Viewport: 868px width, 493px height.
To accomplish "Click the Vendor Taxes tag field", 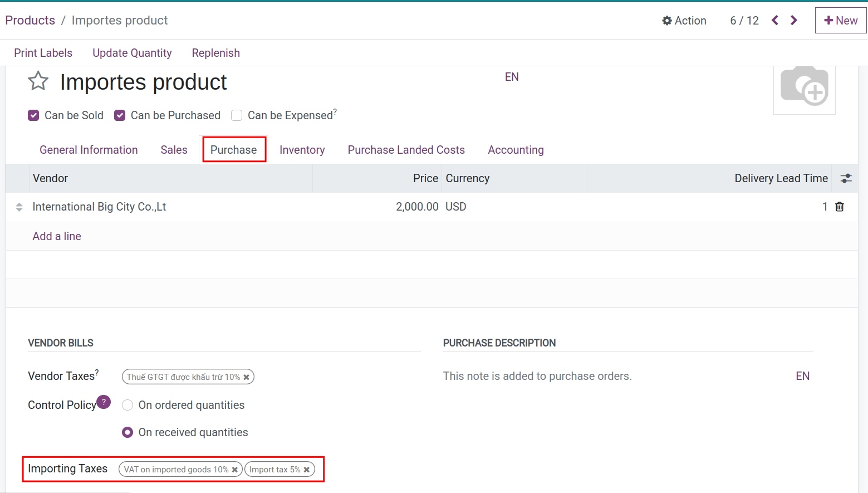I will (271, 377).
